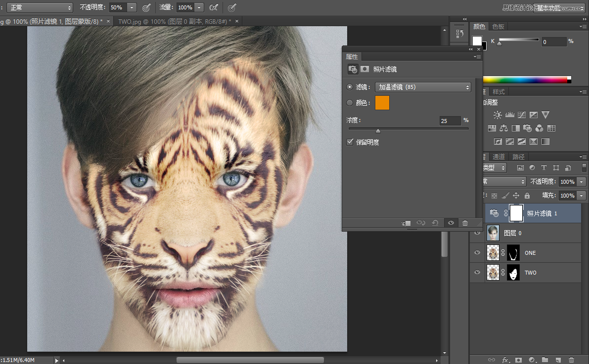The width and height of the screenshot is (589, 364).
Task: Switch to the Swatches tab
Action: pyautogui.click(x=498, y=26)
